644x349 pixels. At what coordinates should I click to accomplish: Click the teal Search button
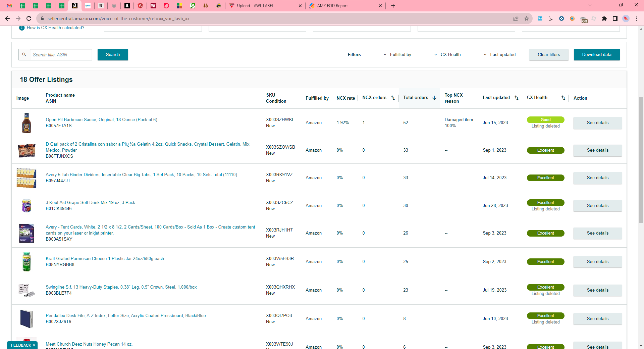click(x=113, y=55)
